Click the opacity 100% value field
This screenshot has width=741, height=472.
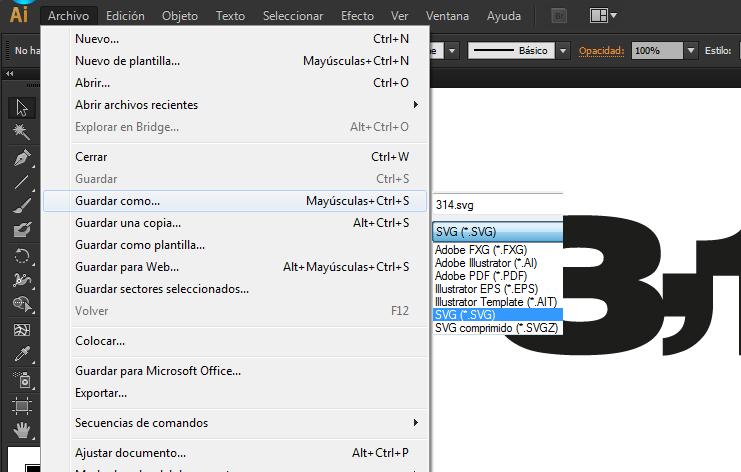pos(657,51)
